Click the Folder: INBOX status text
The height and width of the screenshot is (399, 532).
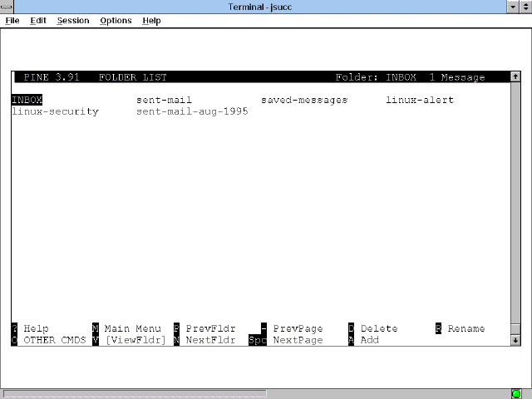[x=376, y=77]
